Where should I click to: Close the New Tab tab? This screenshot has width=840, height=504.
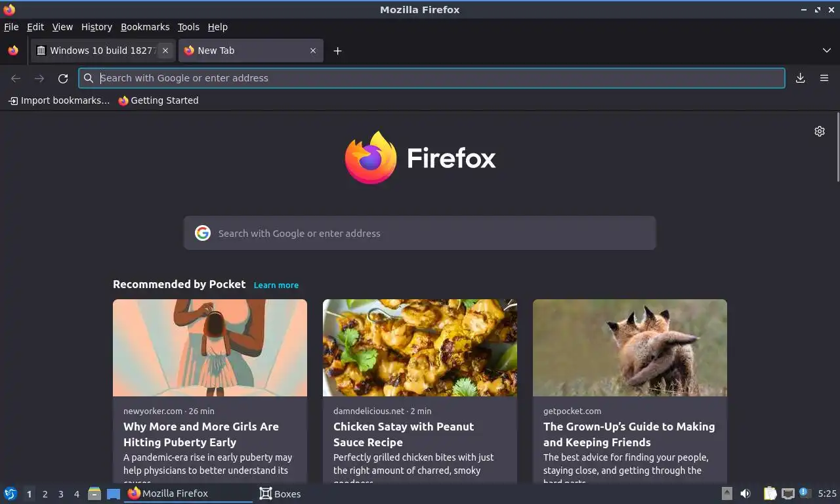(313, 51)
